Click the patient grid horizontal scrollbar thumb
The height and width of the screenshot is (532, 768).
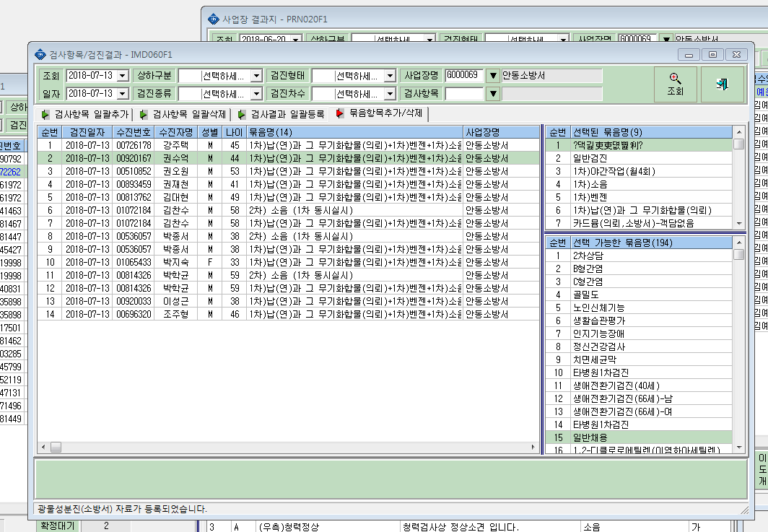click(x=56, y=447)
